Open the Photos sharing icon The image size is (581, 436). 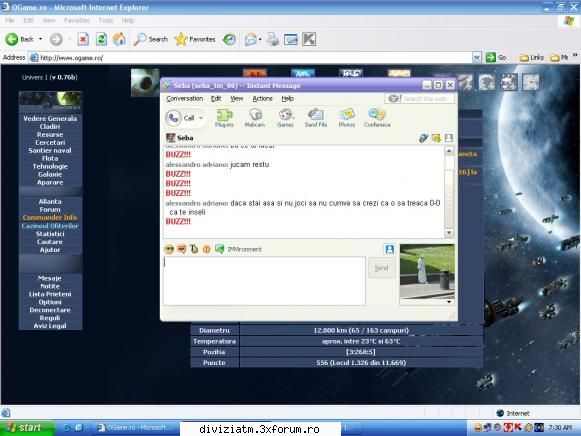[x=347, y=118]
